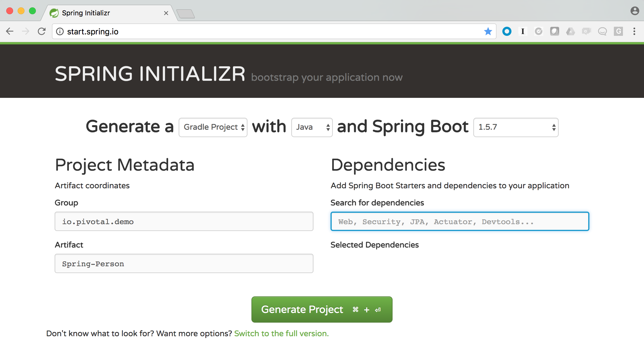This screenshot has height=355, width=644.
Task: Click the Spring leaf favicon on tab
Action: coord(54,13)
